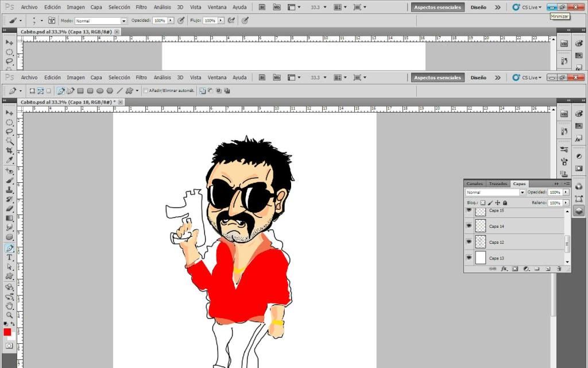Open the Capa menu in back window
588x368 pixels.
pos(96,7)
